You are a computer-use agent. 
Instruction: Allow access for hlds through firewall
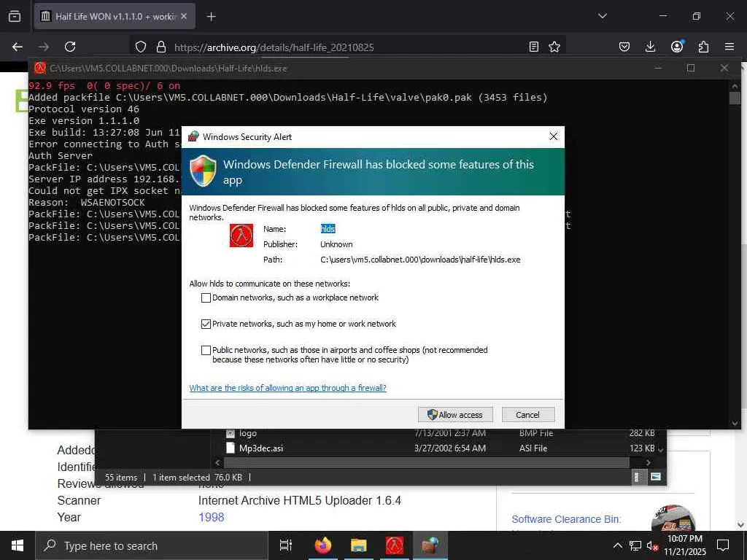click(455, 414)
